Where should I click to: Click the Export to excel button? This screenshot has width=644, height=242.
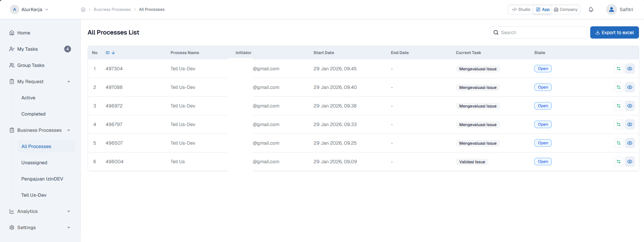614,32
